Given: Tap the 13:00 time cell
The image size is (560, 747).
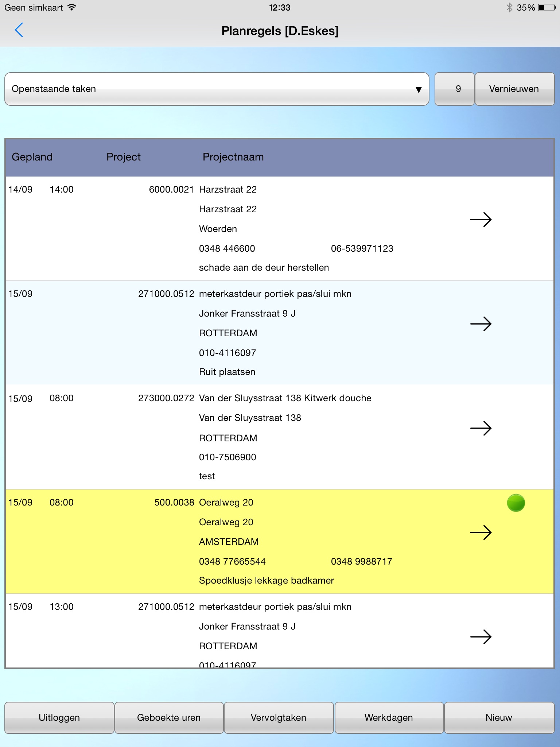Looking at the screenshot, I should pos(62,607).
